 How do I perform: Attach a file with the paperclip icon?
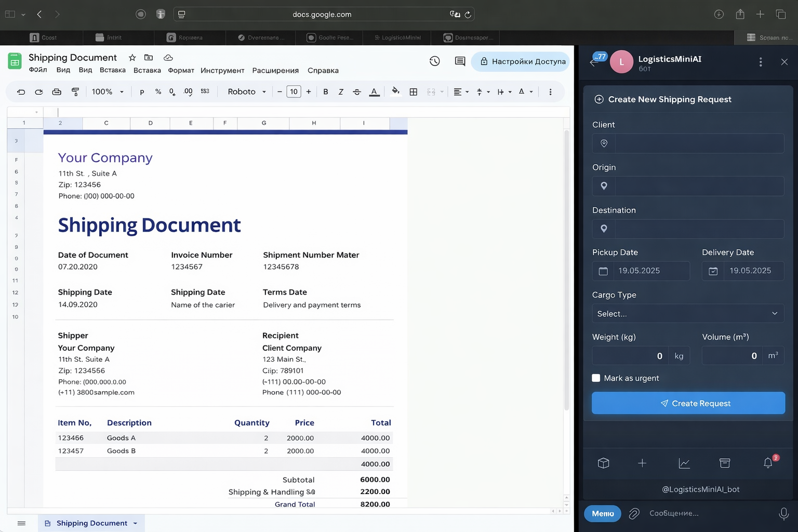pyautogui.click(x=634, y=513)
